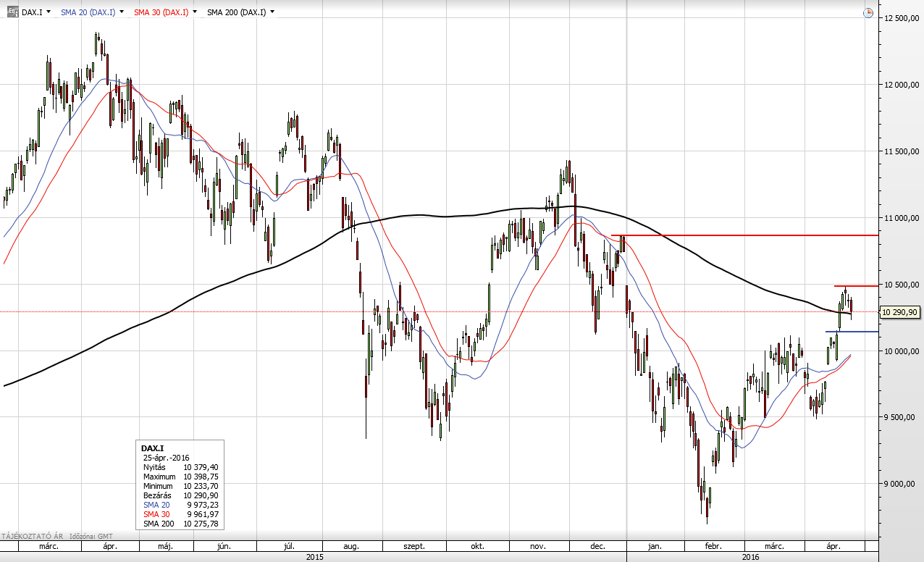Click the 'nov.' month label
The height and width of the screenshot is (562, 924).
point(539,547)
